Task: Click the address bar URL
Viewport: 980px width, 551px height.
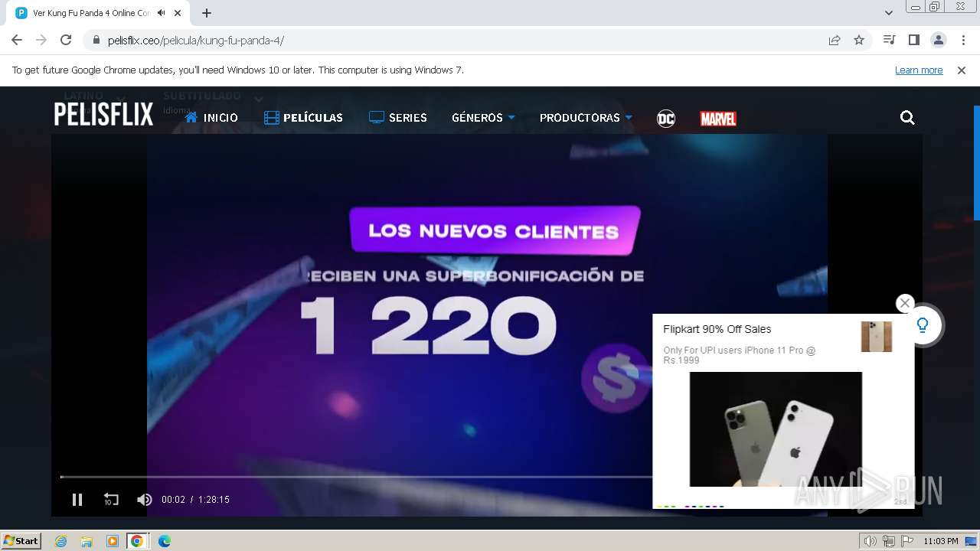Action: tap(196, 41)
